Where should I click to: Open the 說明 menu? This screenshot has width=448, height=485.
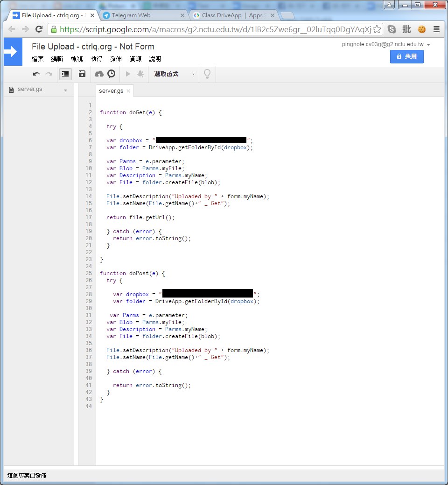click(155, 59)
